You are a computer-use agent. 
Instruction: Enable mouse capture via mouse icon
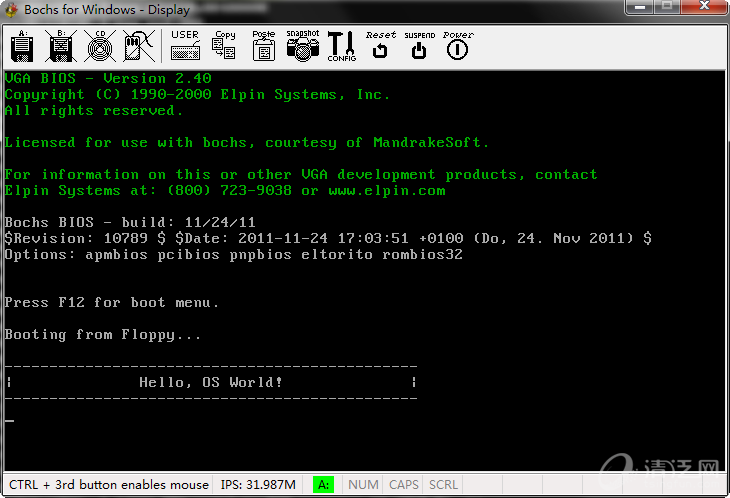[137, 46]
